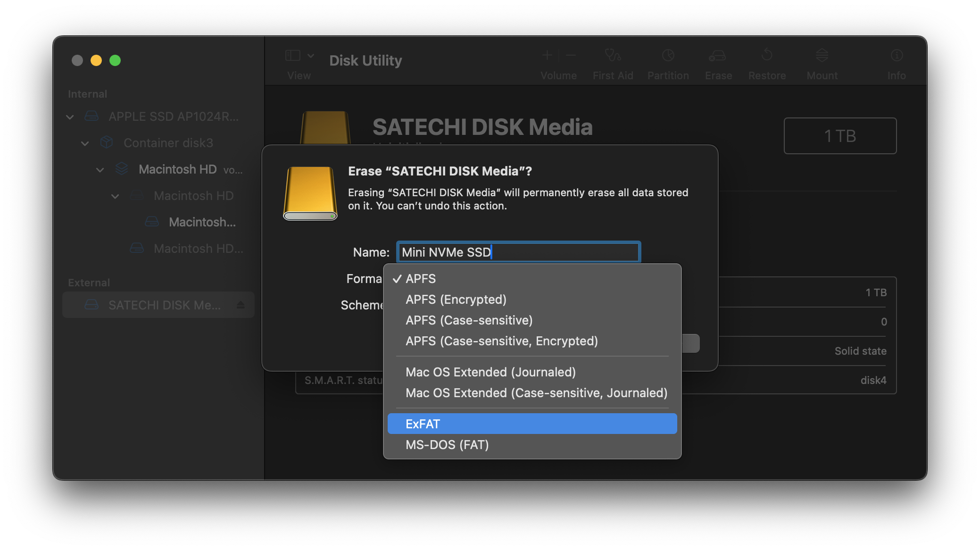Image resolution: width=980 pixels, height=550 pixels.
Task: Select ExFAT format option
Action: 532,424
